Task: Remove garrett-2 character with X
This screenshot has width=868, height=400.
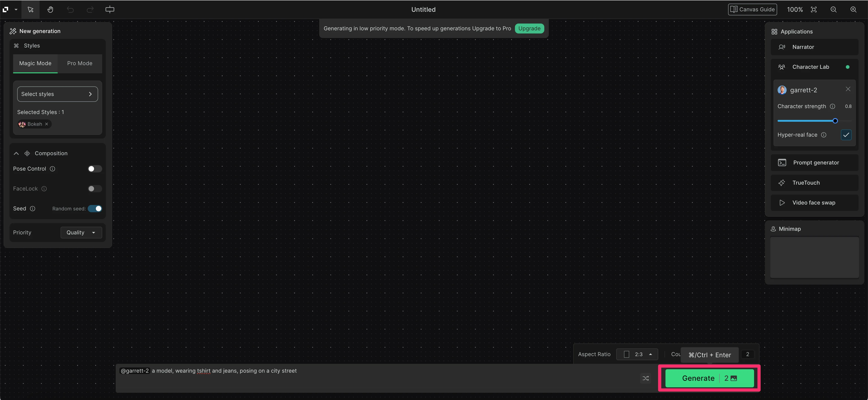Action: click(x=848, y=89)
